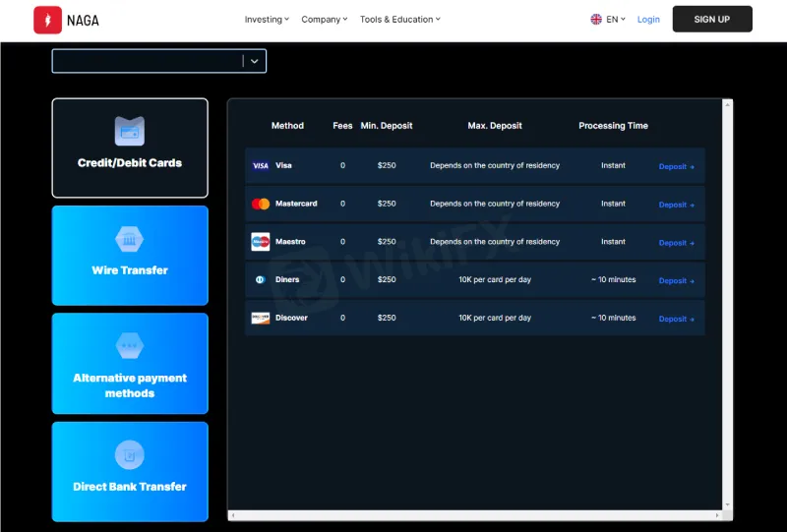The width and height of the screenshot is (787, 532).
Task: Expand the country selection combo box arrow
Action: pos(255,61)
